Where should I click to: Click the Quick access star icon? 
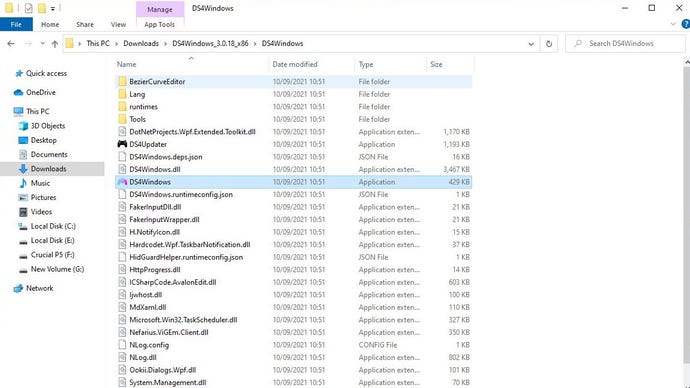(x=19, y=73)
